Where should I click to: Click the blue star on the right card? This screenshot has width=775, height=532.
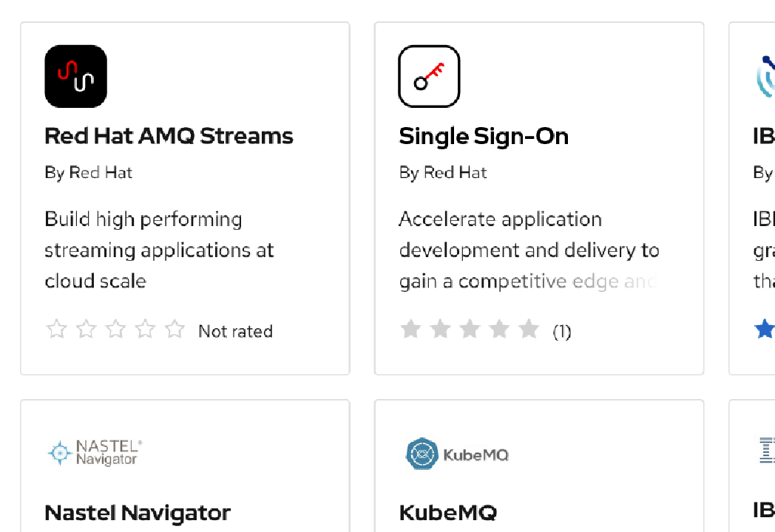(x=765, y=330)
